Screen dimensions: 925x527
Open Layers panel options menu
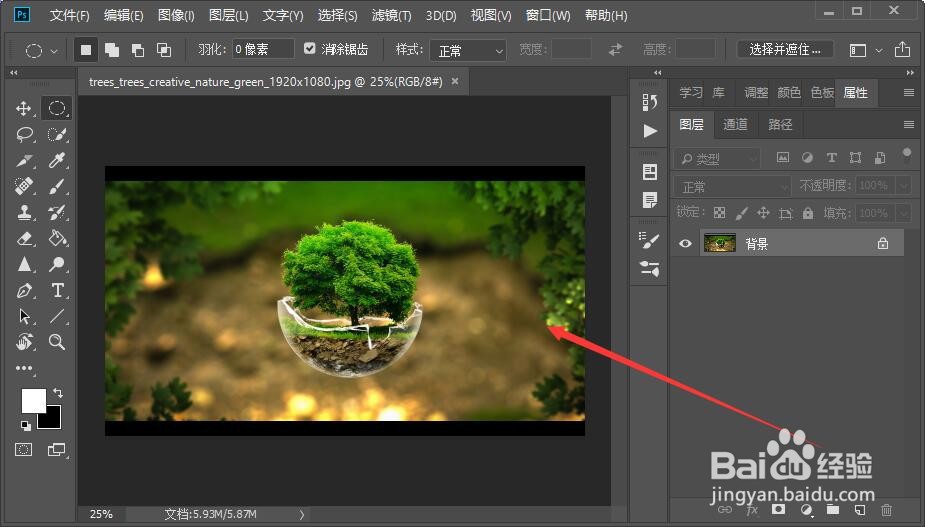pyautogui.click(x=908, y=125)
